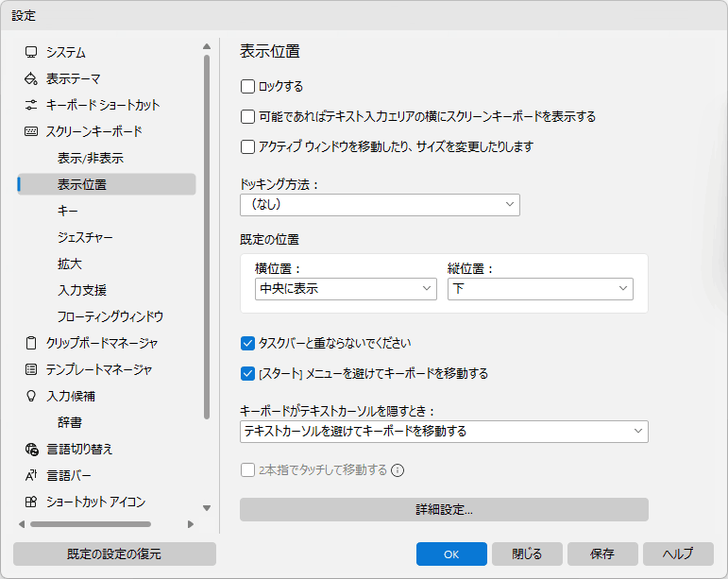Open the 縦位置 combo box
This screenshot has width=728, height=579.
[540, 289]
